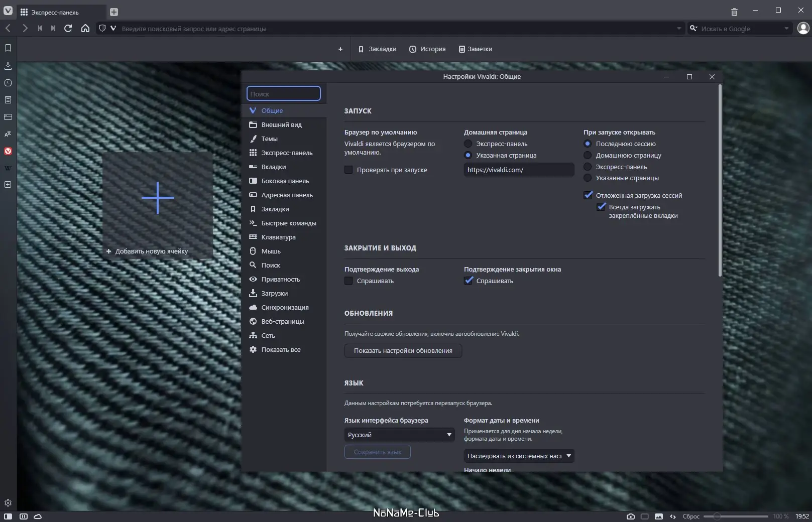Enable the 'Проверять при запуске' checkbox

click(x=349, y=170)
